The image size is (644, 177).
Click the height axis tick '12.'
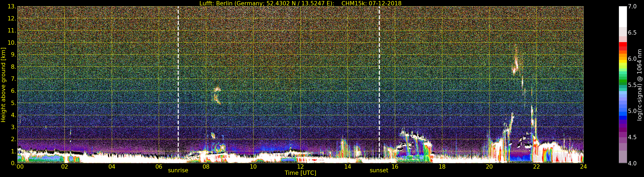coord(12,18)
